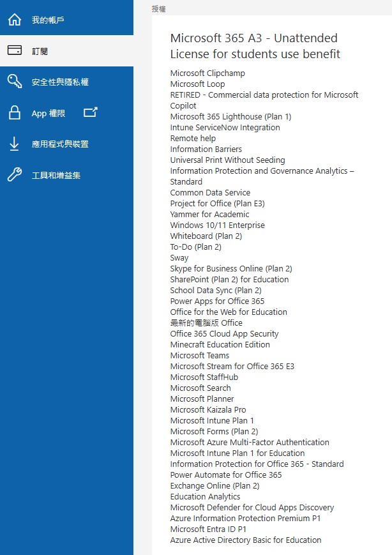Click Windows 10/11 Enterprise entry

click(217, 225)
